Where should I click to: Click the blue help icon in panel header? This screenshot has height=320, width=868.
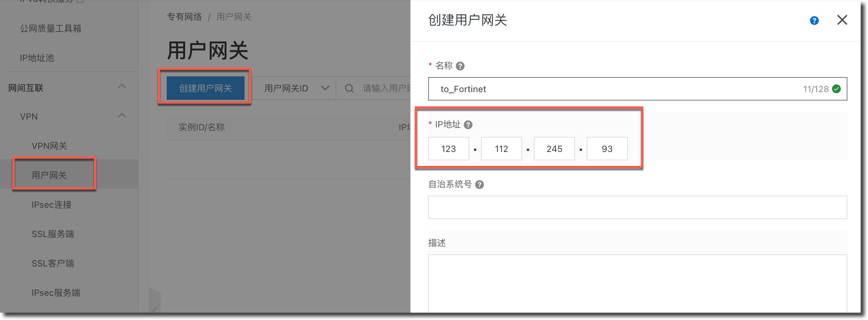coord(814,21)
